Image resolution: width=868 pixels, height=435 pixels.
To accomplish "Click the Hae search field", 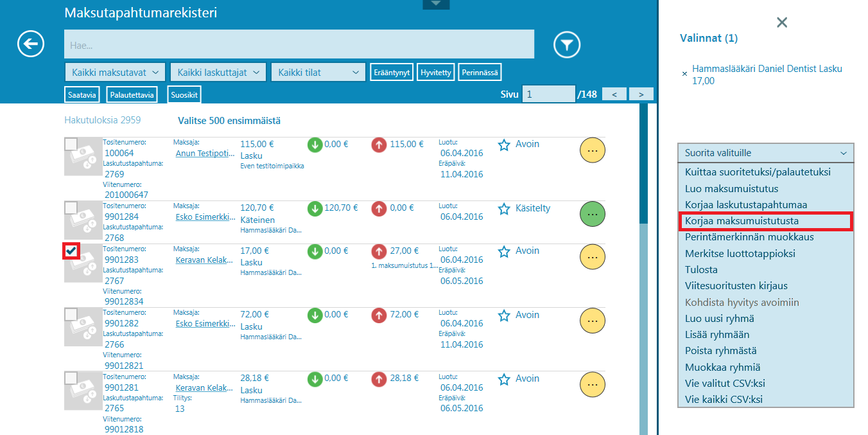I will coord(299,44).
